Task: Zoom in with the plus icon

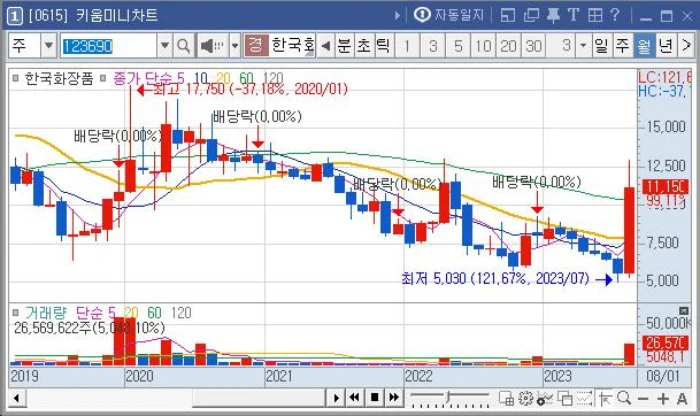Action: coord(663,398)
